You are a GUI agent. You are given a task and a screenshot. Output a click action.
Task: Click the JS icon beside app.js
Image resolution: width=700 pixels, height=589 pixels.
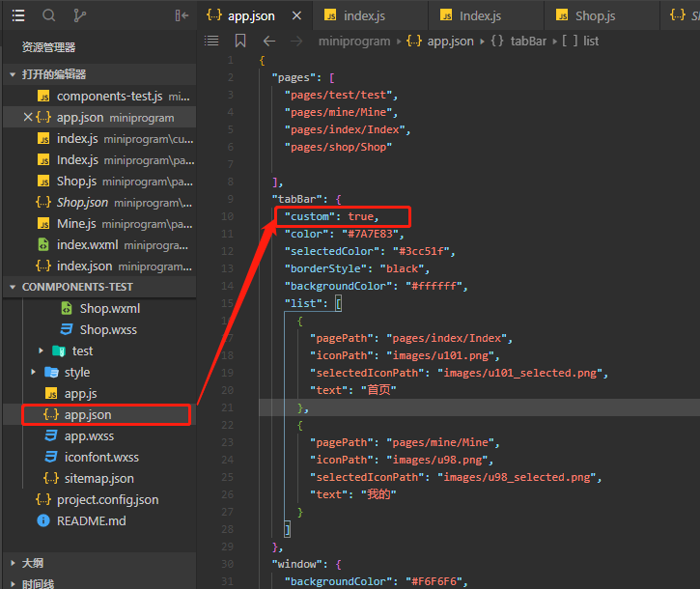coord(51,393)
